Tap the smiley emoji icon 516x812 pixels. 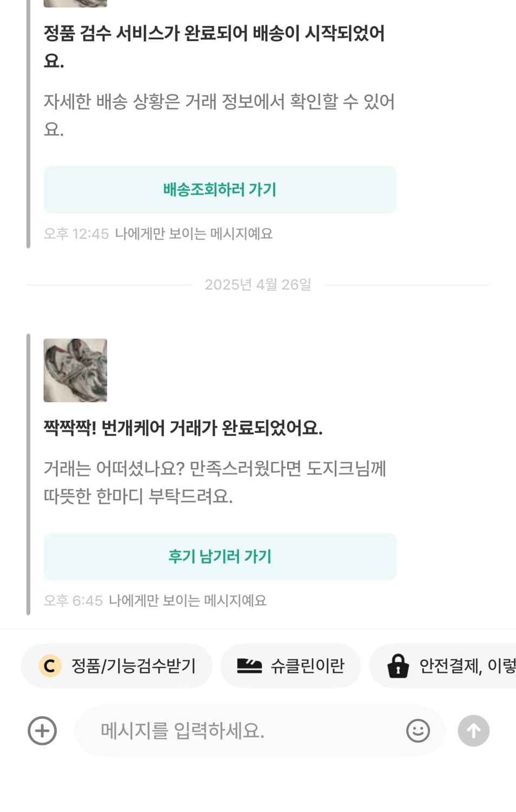click(x=416, y=731)
